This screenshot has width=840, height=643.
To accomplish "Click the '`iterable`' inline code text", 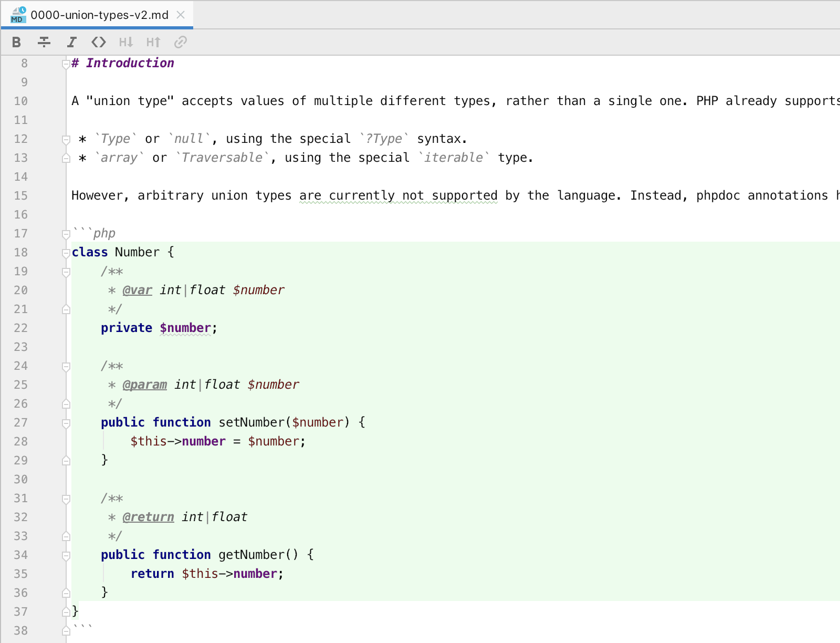I will click(454, 158).
